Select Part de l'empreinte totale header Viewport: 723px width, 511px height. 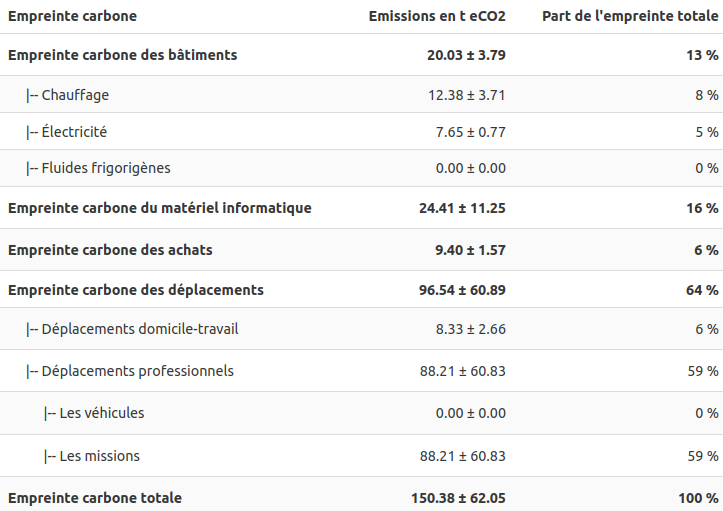point(630,16)
